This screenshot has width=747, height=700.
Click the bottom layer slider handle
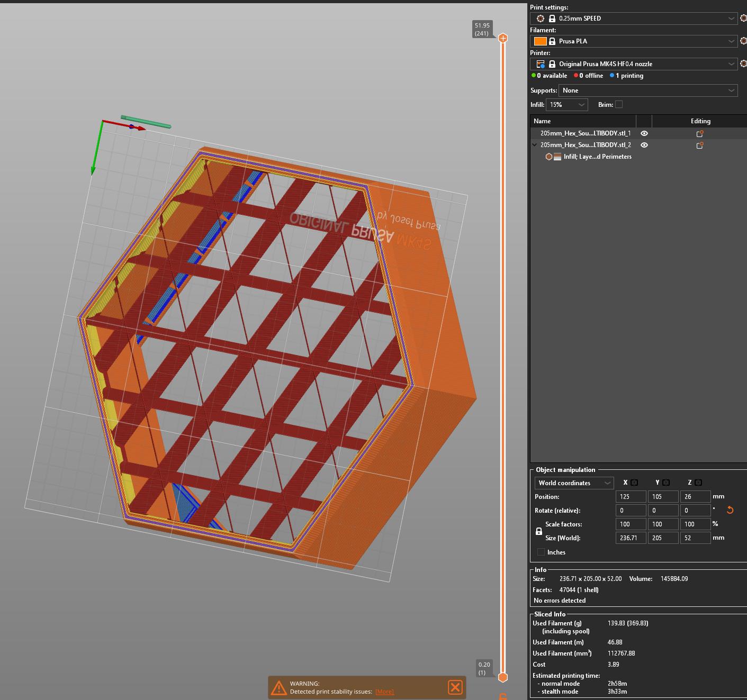point(503,677)
